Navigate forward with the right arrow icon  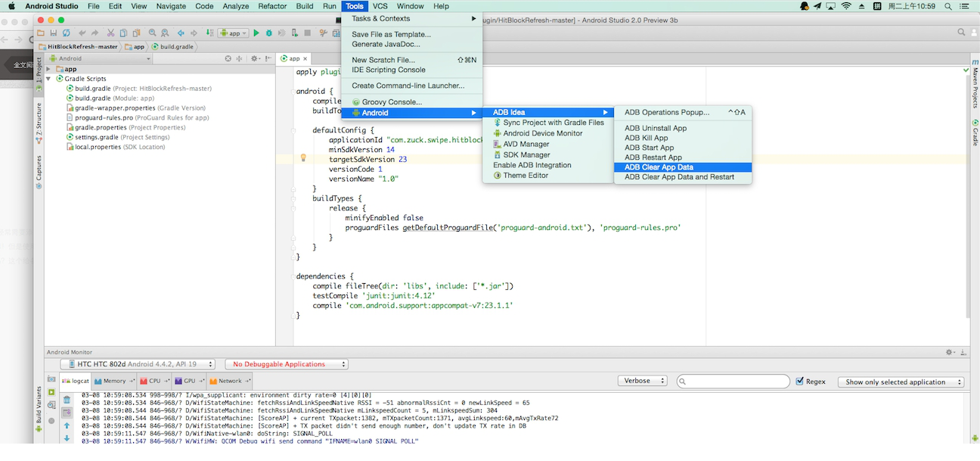pyautogui.click(x=194, y=33)
